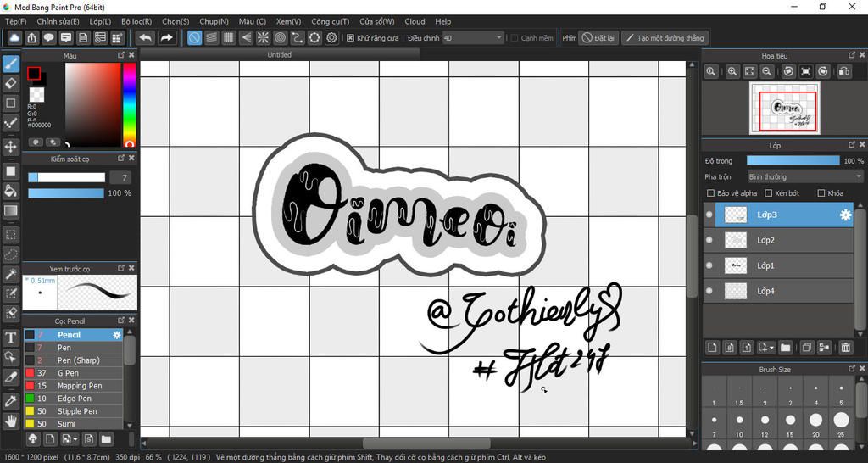The height and width of the screenshot is (463, 868).
Task: Select the Move tool
Action: (x=10, y=147)
